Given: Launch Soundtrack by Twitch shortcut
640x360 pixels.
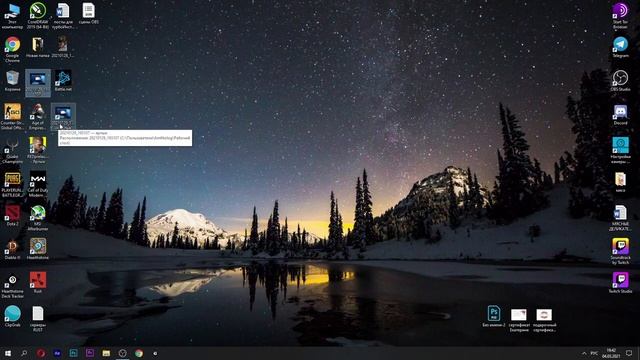Looking at the screenshot, I should (620, 252).
